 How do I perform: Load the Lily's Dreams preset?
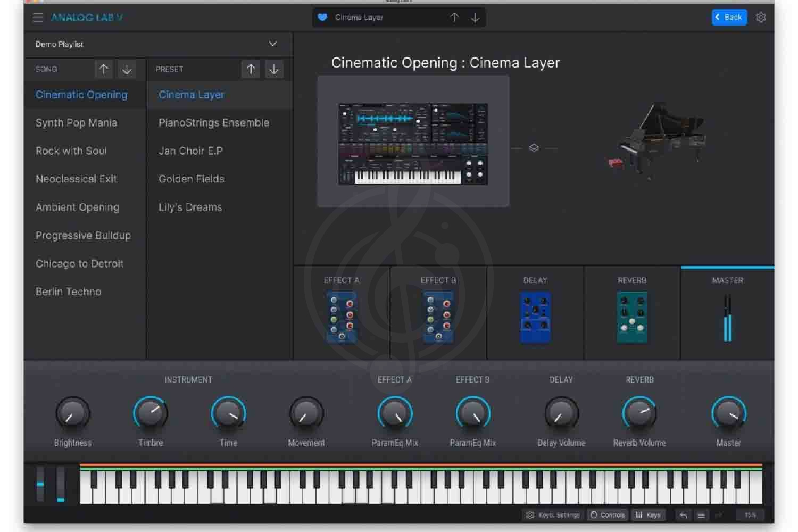(x=220, y=207)
